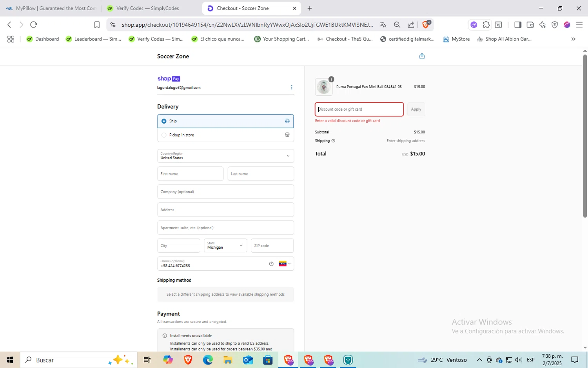Screen dimensions: 588x368
Task: Open Outlook from taskbar
Action: pyautogui.click(x=248, y=360)
